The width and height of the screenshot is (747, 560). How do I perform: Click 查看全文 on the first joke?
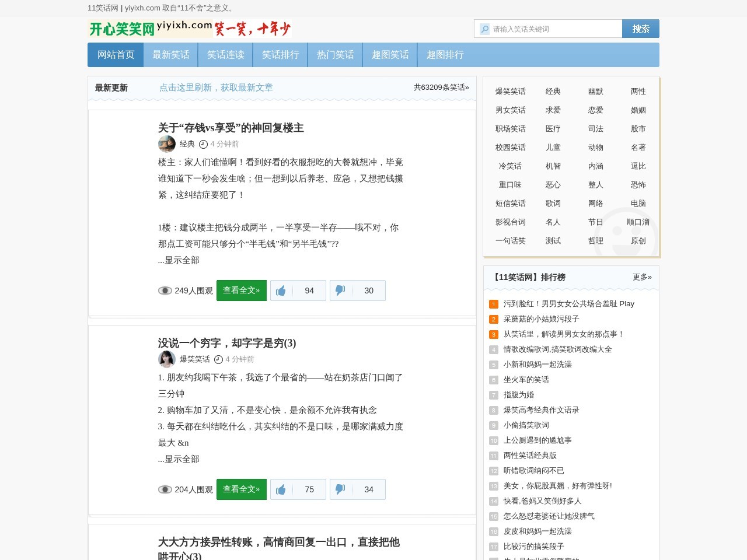[241, 290]
